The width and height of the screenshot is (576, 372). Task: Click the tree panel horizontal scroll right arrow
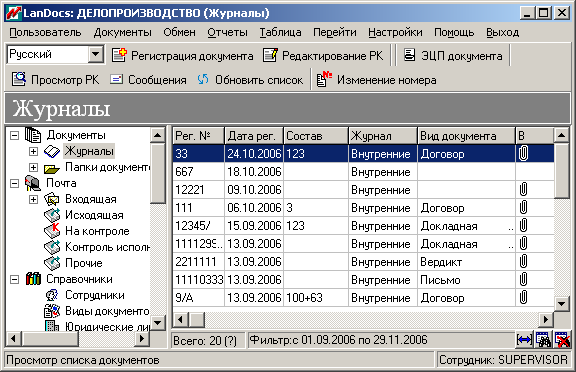[x=142, y=338]
